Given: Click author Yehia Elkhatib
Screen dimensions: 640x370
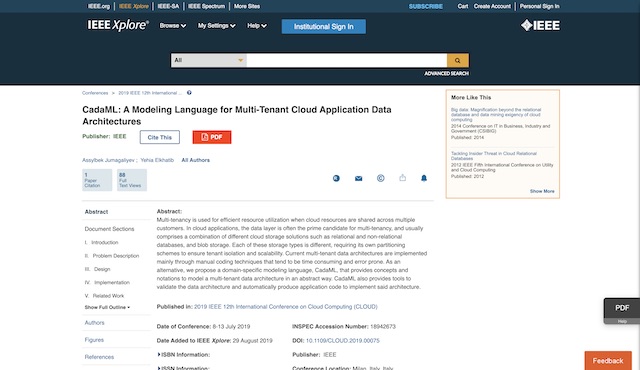Looking at the screenshot, I should tap(157, 160).
